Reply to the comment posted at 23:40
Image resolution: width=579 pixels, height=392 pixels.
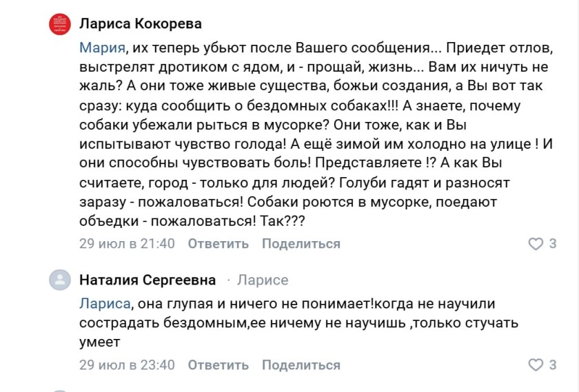(219, 364)
